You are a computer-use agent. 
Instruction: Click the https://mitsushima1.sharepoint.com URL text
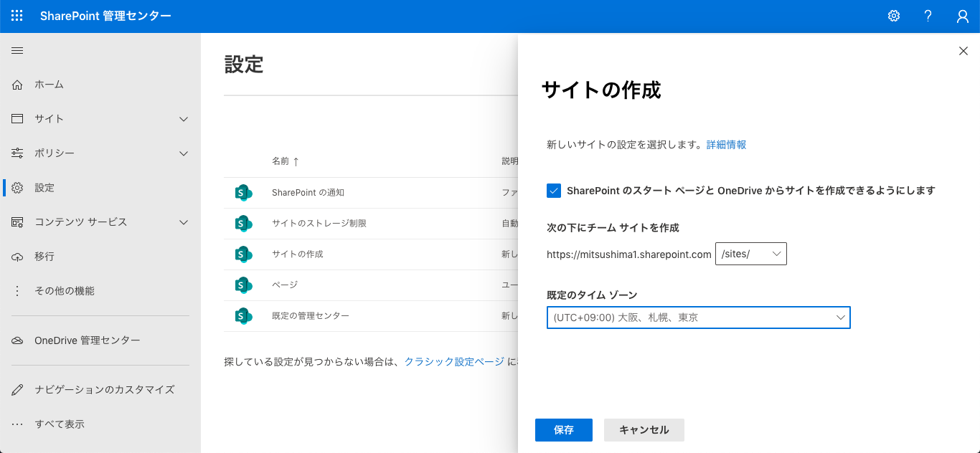(629, 254)
